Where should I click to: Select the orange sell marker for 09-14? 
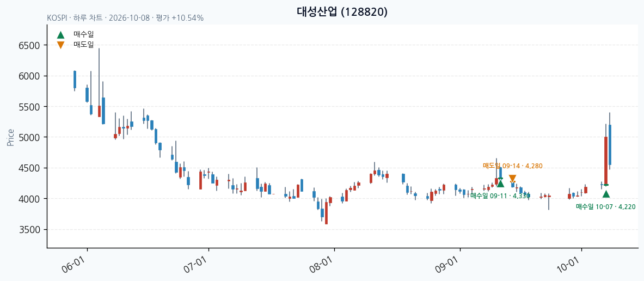click(x=512, y=179)
